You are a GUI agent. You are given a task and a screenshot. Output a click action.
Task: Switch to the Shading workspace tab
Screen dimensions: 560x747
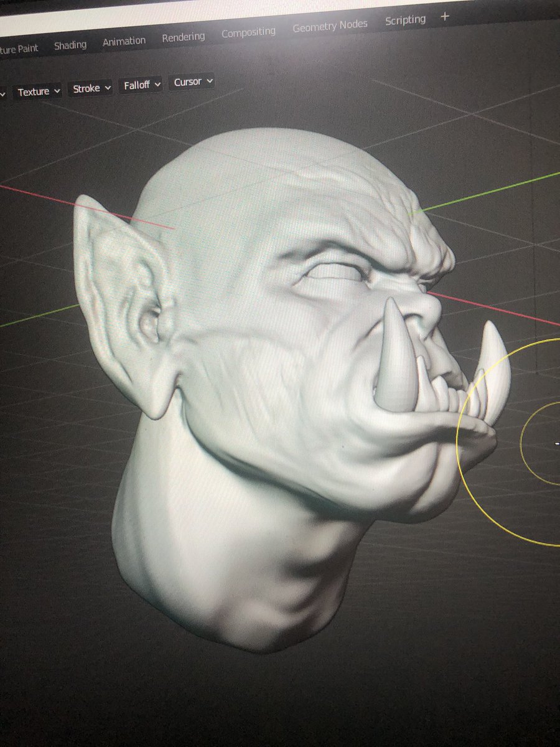click(70, 45)
